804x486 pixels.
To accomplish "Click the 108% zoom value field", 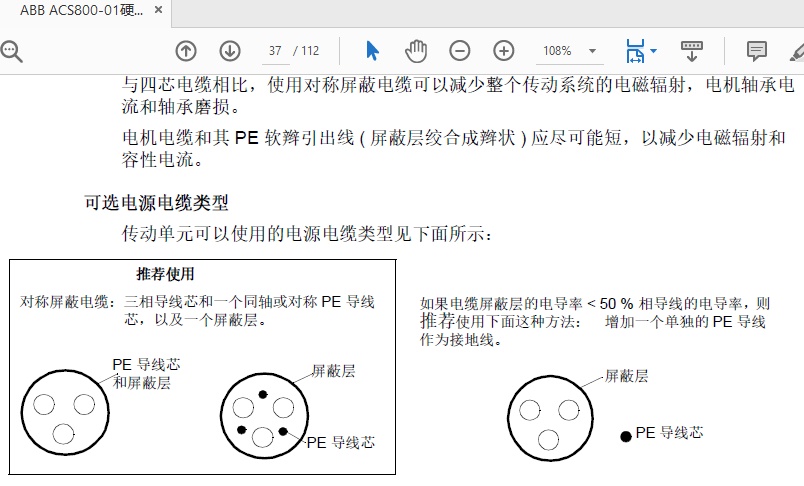I will coord(557,51).
